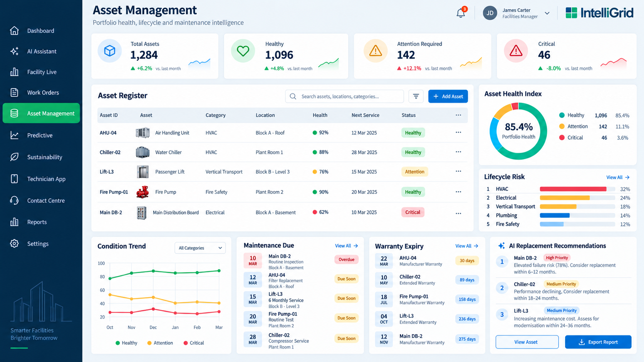Click the Export Report button
Viewport: 644px width, 362px height.
(x=598, y=342)
